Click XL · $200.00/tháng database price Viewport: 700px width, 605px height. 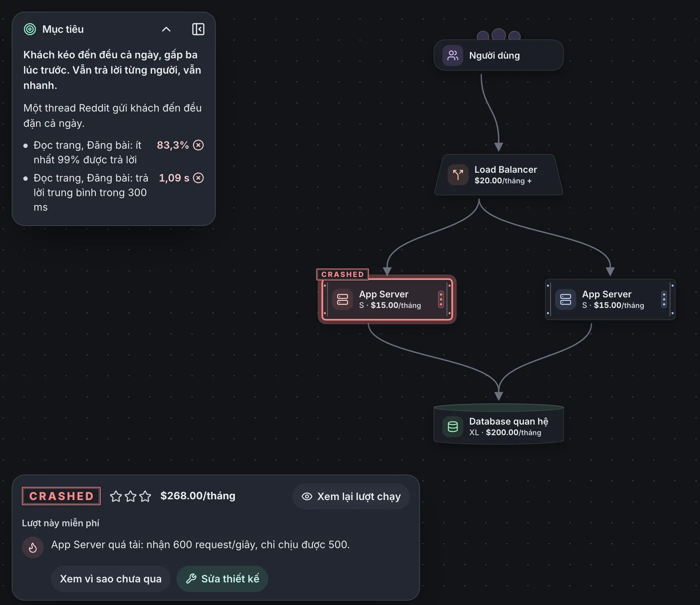(505, 432)
